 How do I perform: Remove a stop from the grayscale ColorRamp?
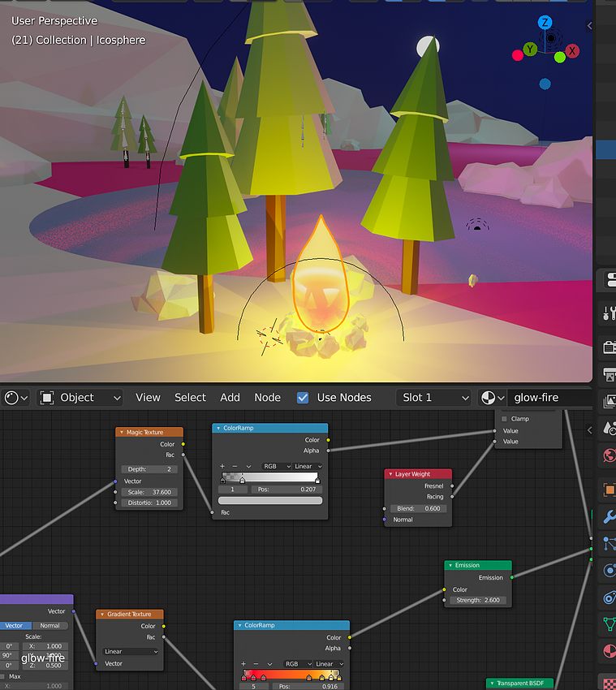235,466
